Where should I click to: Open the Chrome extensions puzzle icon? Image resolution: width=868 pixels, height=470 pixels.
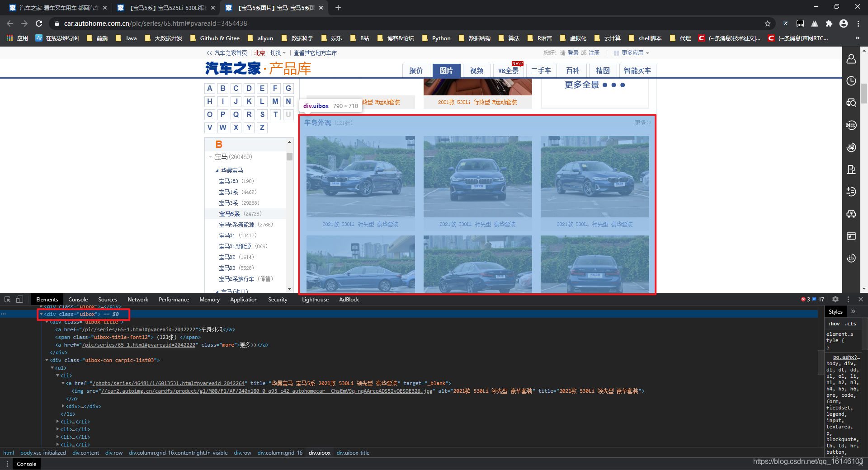pos(829,23)
